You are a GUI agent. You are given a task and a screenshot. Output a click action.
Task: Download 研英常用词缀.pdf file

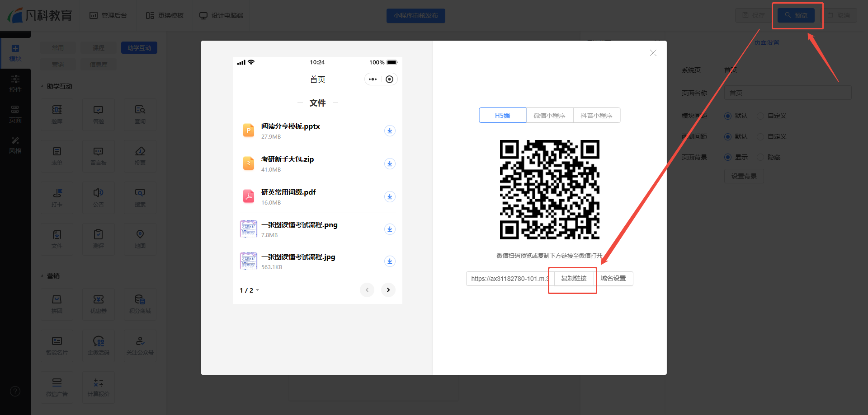point(390,196)
